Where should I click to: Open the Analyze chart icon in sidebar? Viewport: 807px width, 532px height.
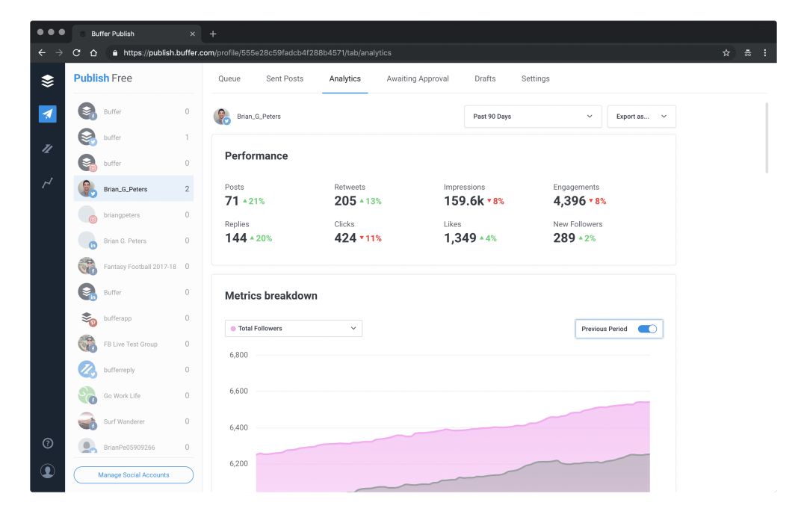47,183
